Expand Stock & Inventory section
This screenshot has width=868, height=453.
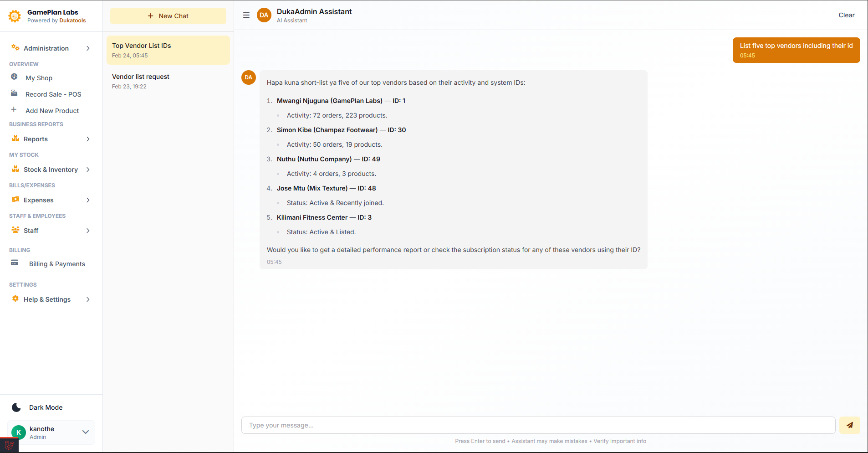51,170
